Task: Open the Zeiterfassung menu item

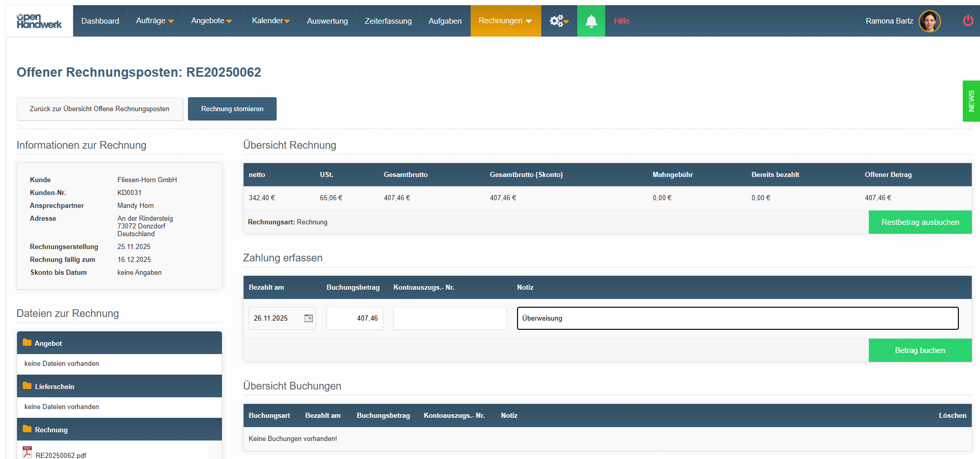Action: [x=388, y=21]
